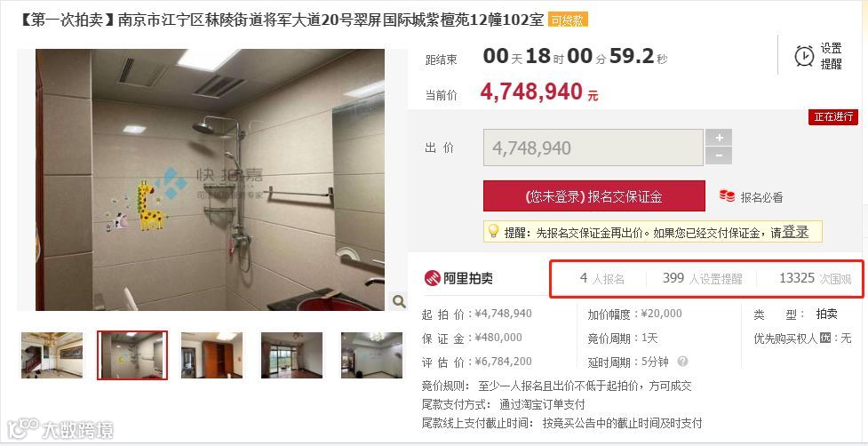Select the first staircase thumbnail
The height and width of the screenshot is (446, 868).
click(52, 355)
